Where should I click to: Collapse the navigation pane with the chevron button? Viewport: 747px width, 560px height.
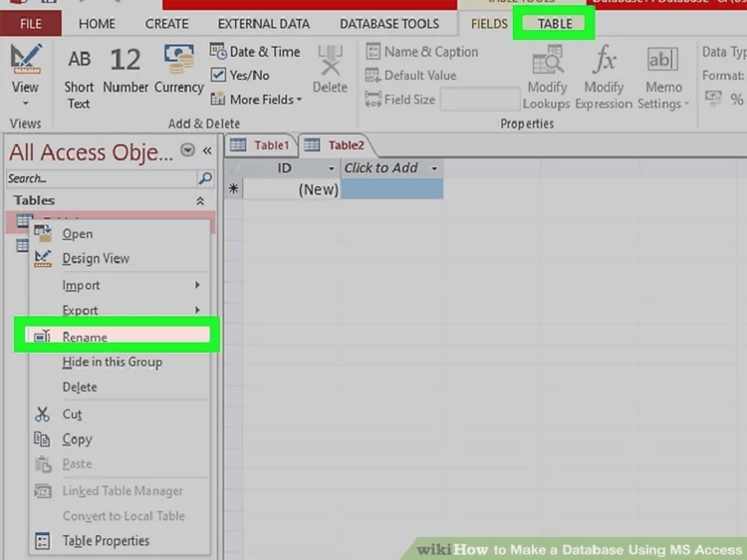coord(207,150)
